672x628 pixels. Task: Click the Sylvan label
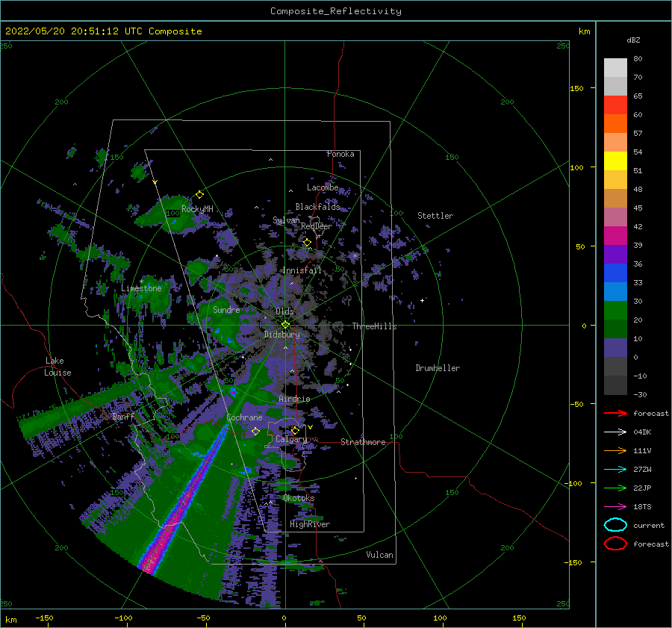click(x=286, y=220)
